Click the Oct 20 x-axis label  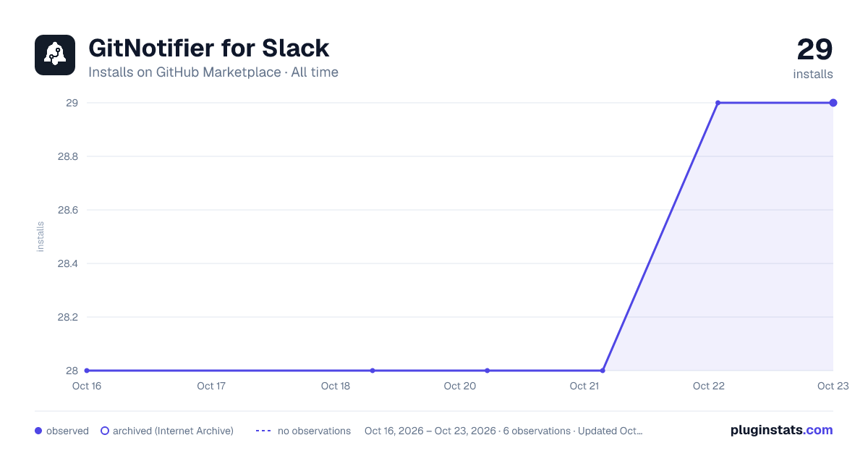(460, 386)
